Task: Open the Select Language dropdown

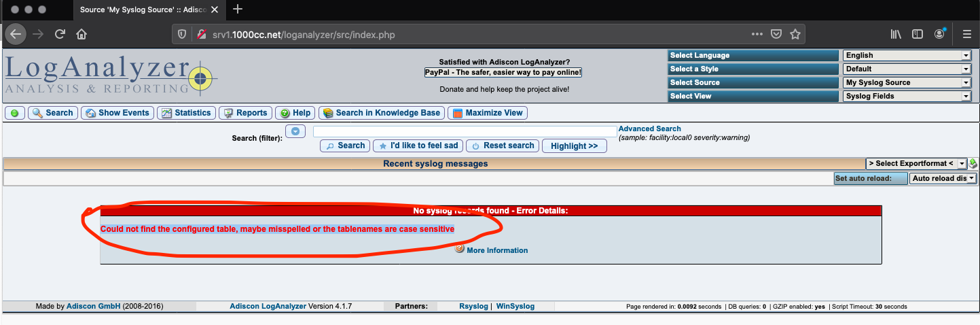Action: [907, 56]
